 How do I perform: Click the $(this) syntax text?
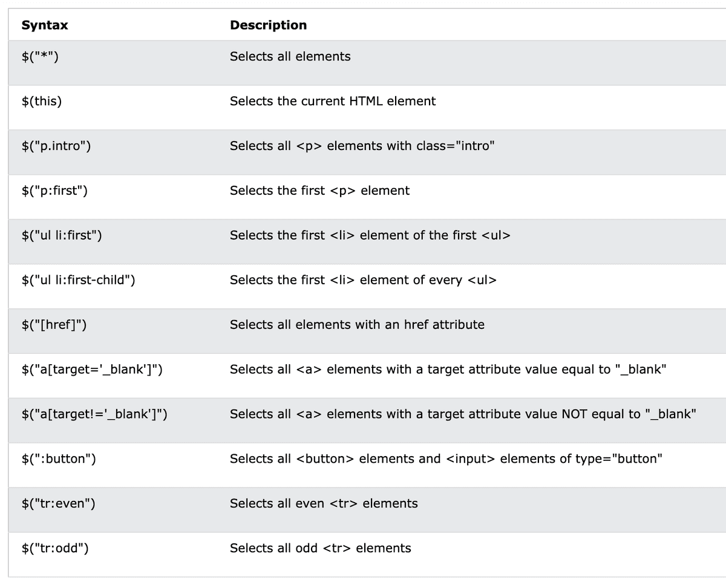[x=42, y=102]
